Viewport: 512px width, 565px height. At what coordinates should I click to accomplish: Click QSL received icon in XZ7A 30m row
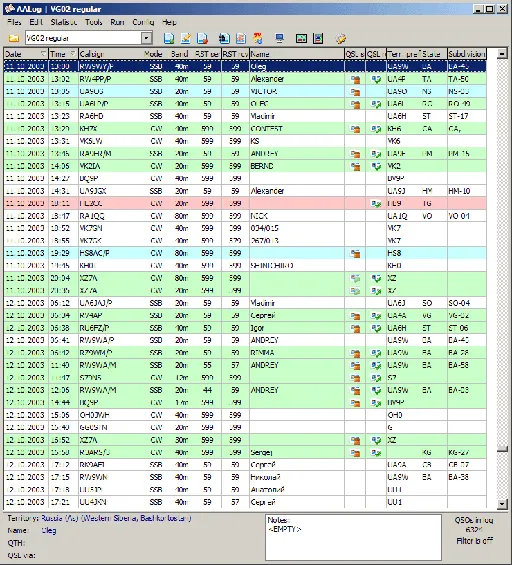[376, 440]
